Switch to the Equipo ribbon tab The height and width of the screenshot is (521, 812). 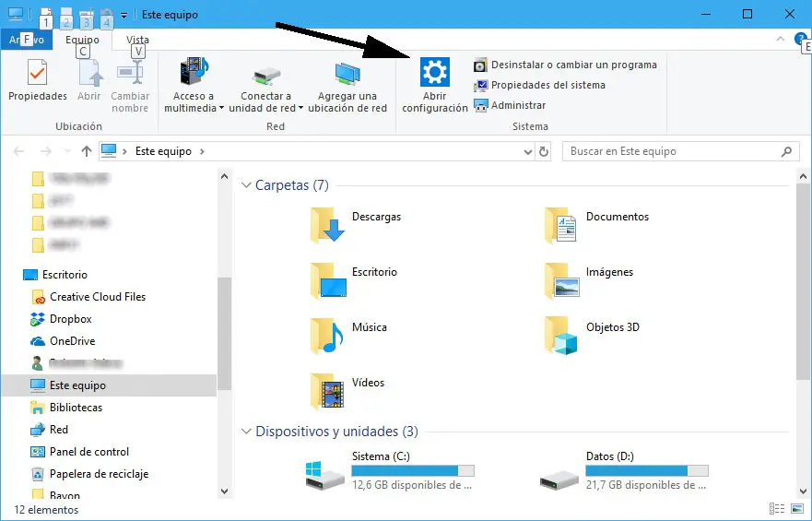coord(82,40)
